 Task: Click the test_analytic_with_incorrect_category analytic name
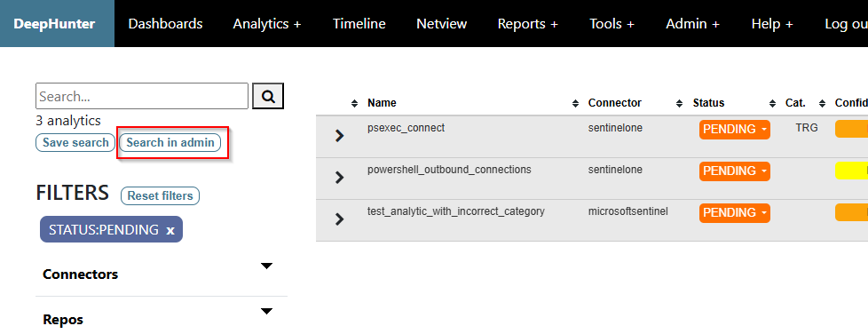(456, 211)
